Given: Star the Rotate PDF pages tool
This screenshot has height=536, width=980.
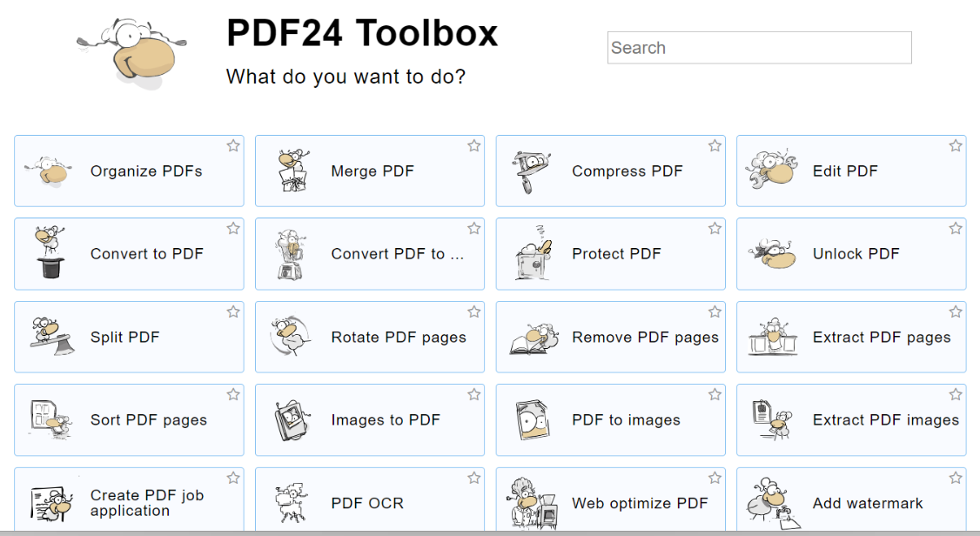Looking at the screenshot, I should pos(473,312).
